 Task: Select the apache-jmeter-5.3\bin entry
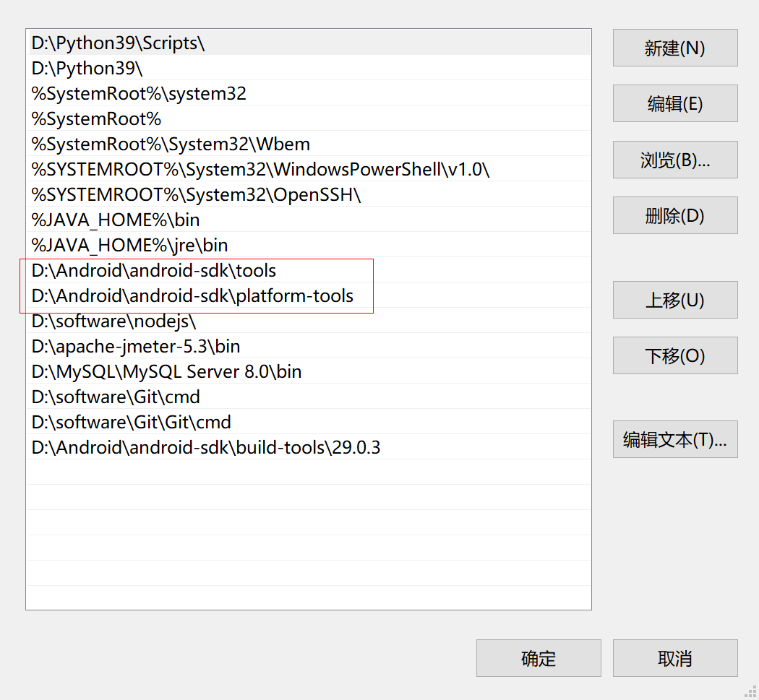(309, 346)
